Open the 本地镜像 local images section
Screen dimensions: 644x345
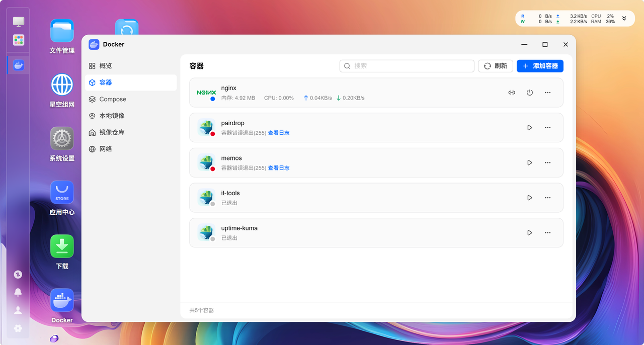[x=131, y=116]
